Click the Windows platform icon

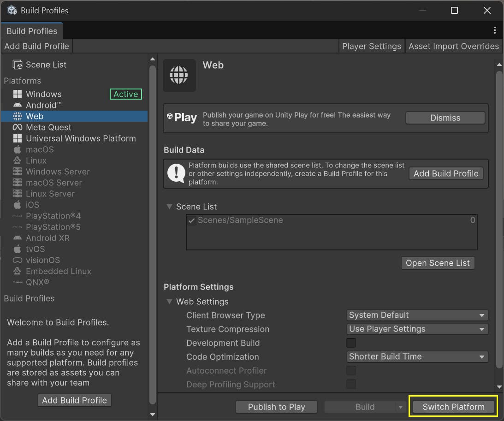click(x=18, y=94)
